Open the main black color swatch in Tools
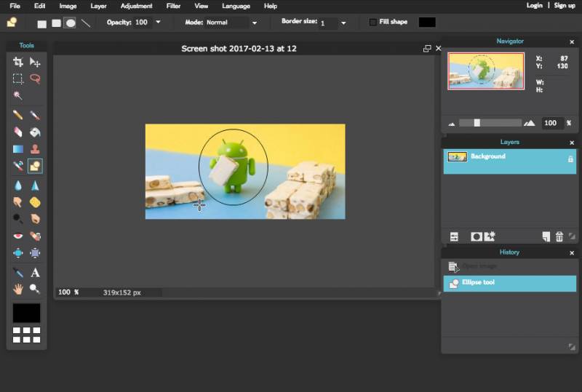The image size is (582, 392). click(26, 313)
